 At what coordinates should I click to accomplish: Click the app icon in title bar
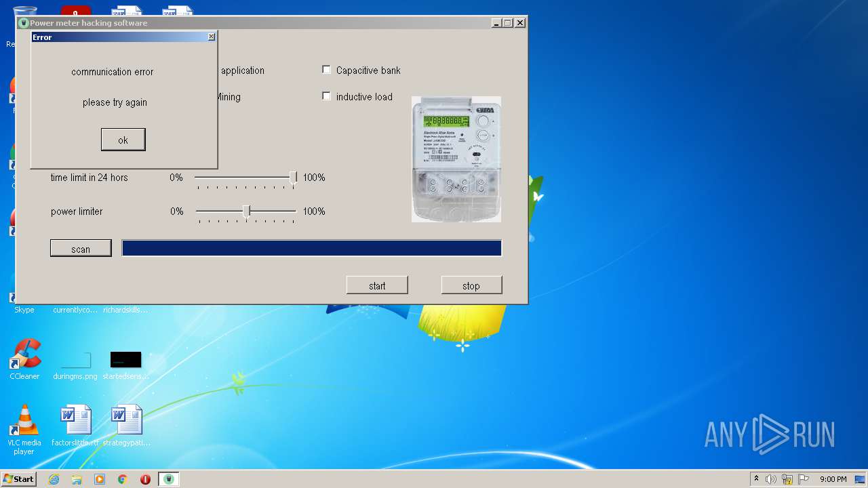(24, 23)
